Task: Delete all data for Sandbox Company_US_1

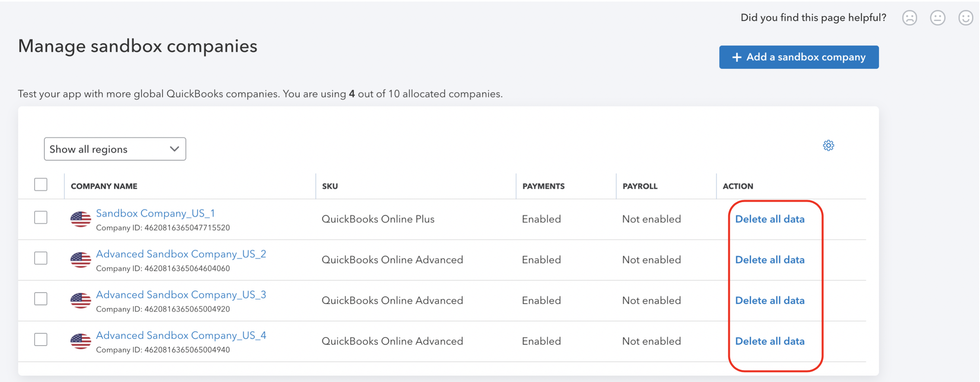Action: 770,219
